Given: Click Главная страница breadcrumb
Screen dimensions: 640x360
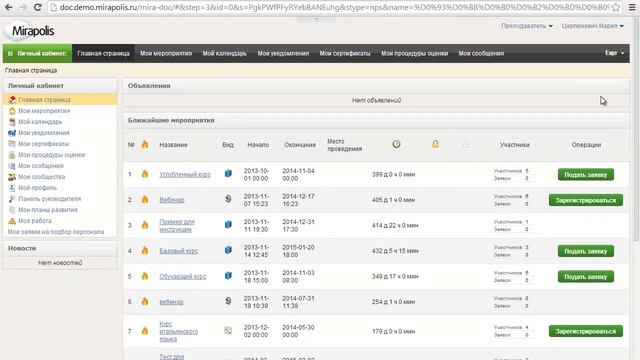Looking at the screenshot, I should tap(31, 70).
